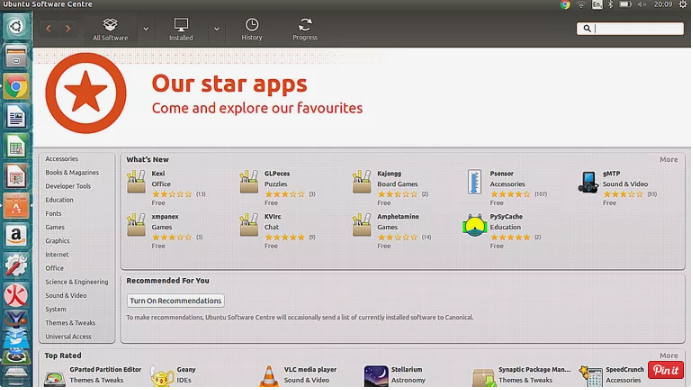Choose the Games category in sidebar
The image size is (693, 390).
point(55,227)
